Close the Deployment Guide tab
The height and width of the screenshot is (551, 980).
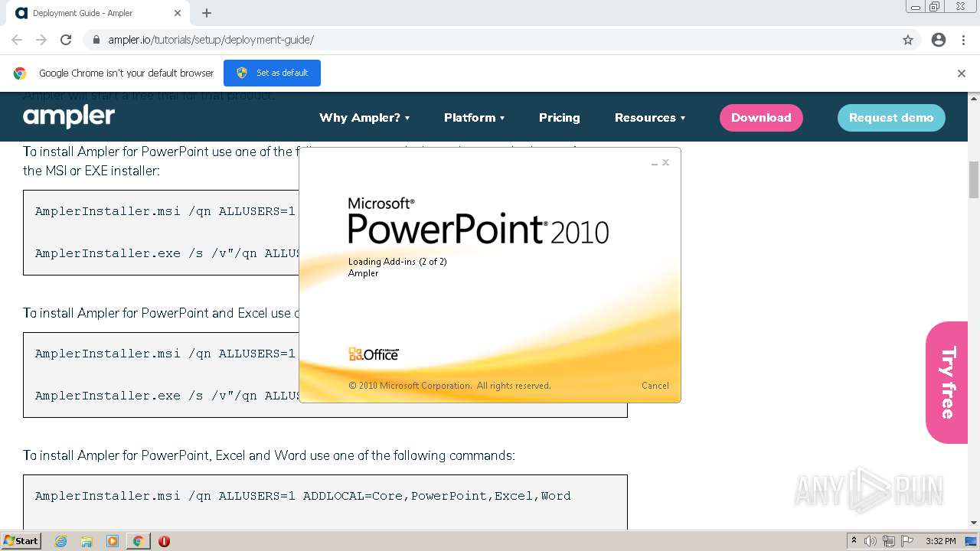178,13
